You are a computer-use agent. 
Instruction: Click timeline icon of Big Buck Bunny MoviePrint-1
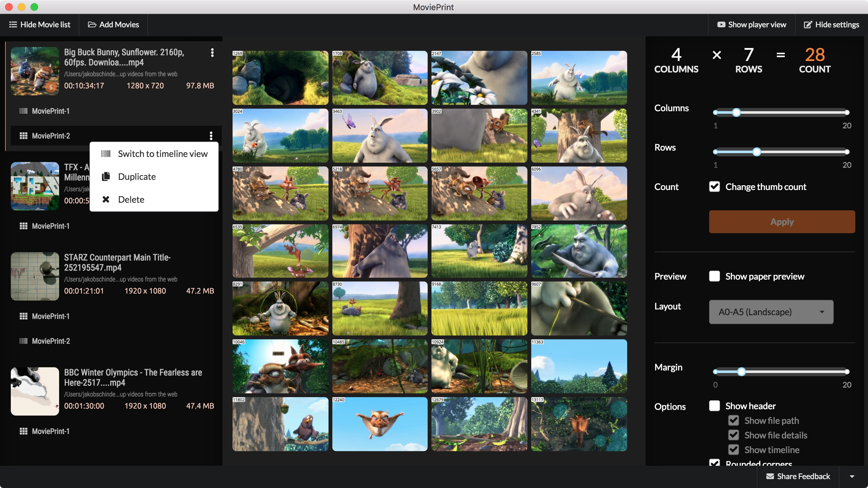coord(23,111)
